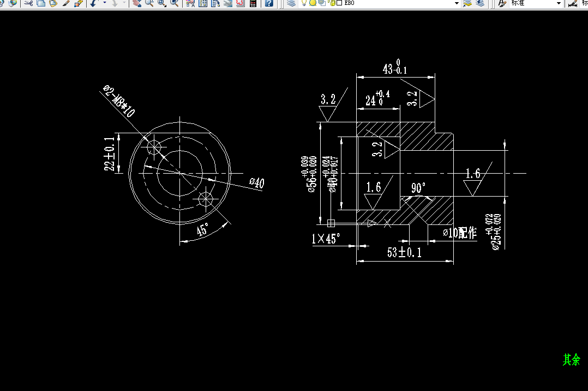The height and width of the screenshot is (391, 588).
Task: Activate the Zoom Realtime magnifier tool
Action: (148, 4)
